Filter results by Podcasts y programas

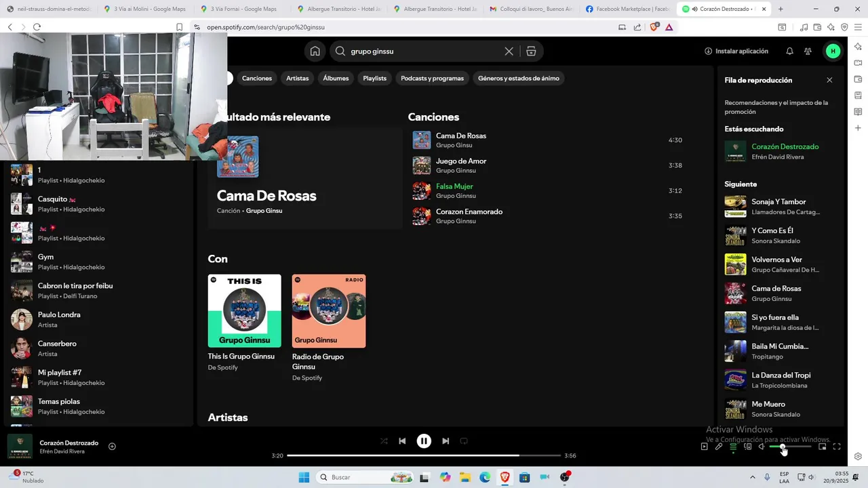click(x=432, y=78)
